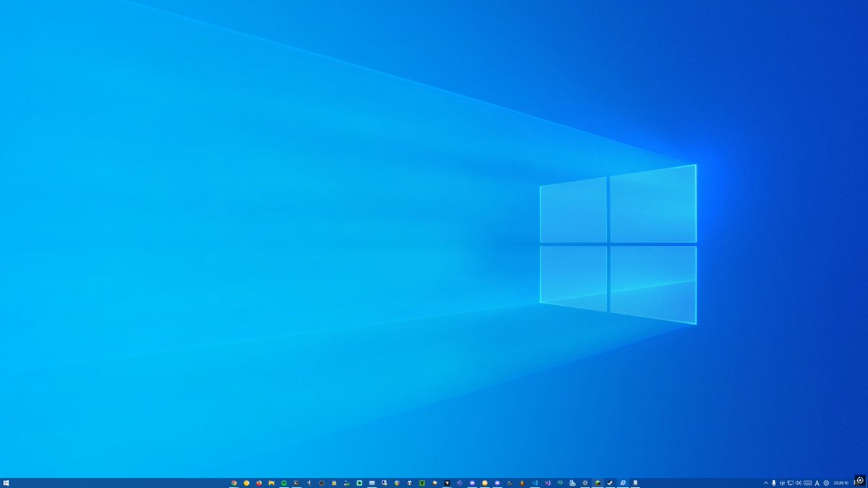The image size is (868, 488).
Task: Open the touch keyboard tray icon
Action: point(807,483)
